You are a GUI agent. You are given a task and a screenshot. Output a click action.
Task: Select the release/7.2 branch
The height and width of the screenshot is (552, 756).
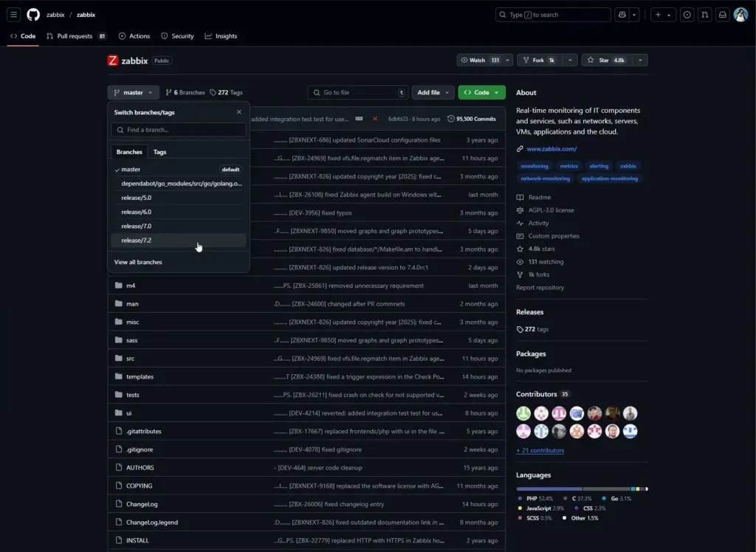pos(179,240)
